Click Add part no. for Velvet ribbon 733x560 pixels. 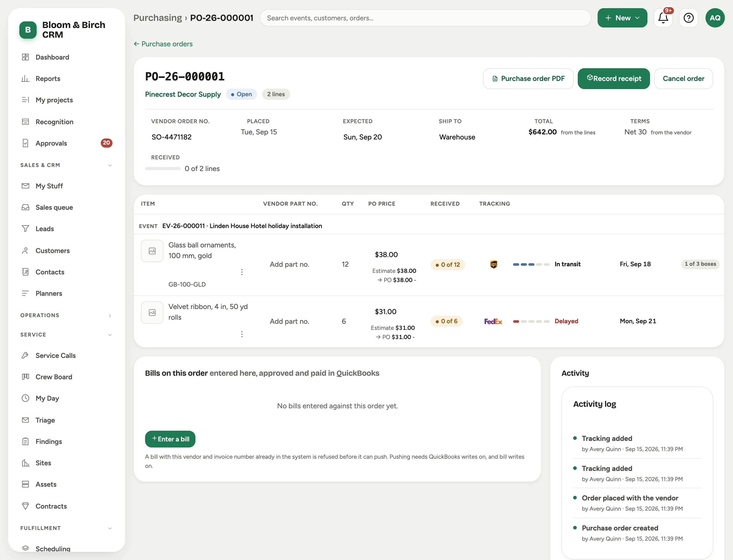pyautogui.click(x=289, y=321)
